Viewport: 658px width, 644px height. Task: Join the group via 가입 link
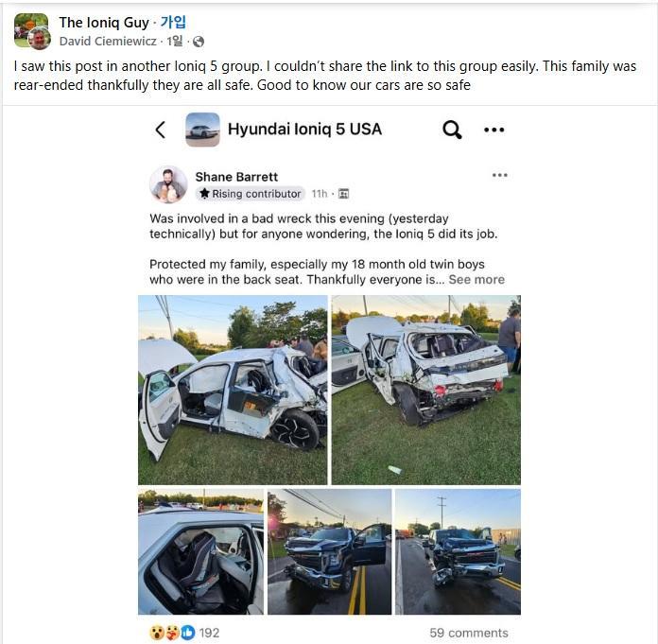pyautogui.click(x=173, y=23)
